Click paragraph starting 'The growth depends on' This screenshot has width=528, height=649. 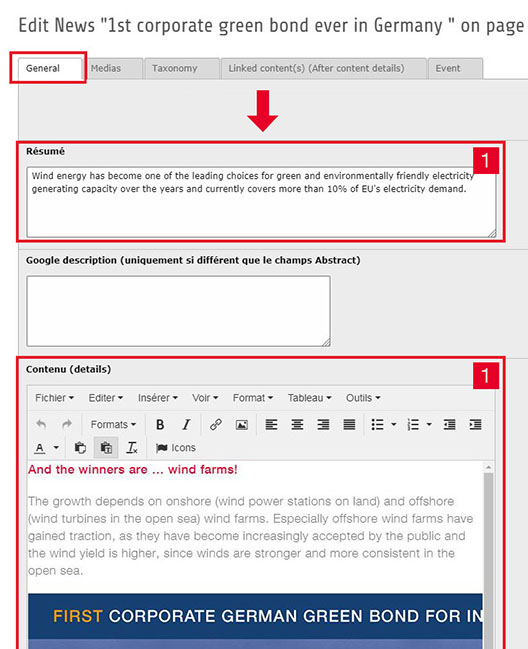(x=251, y=536)
